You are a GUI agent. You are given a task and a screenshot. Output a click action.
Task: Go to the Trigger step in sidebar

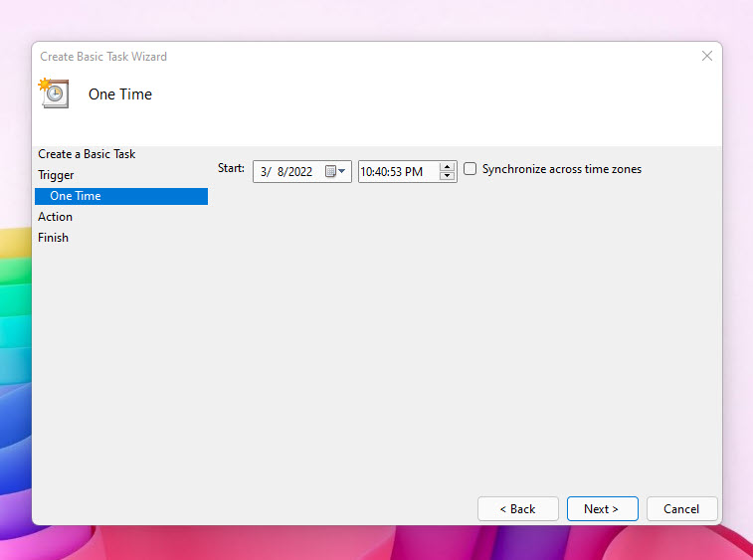(56, 175)
